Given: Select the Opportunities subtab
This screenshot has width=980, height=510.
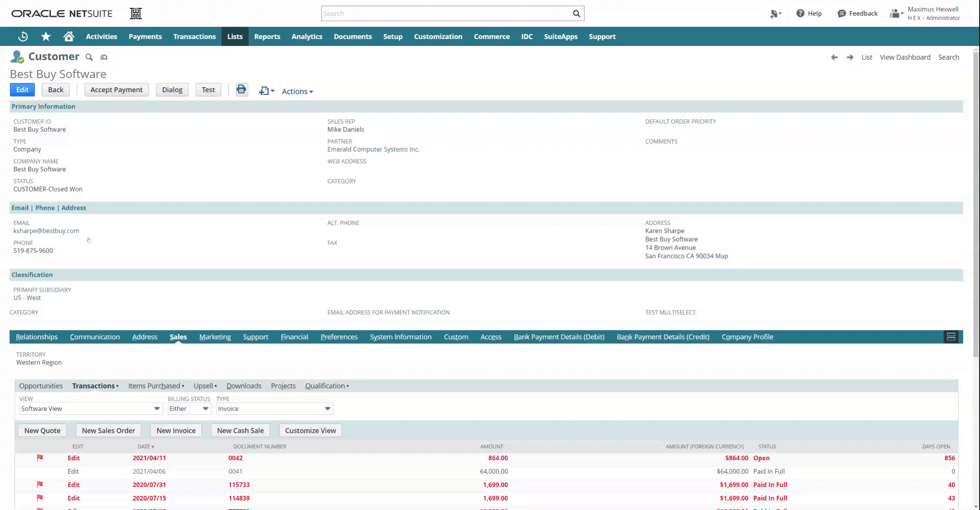Looking at the screenshot, I should pos(41,386).
